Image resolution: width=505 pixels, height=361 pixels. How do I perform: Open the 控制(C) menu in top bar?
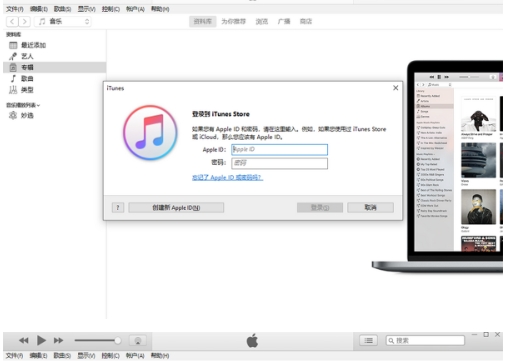point(111,9)
